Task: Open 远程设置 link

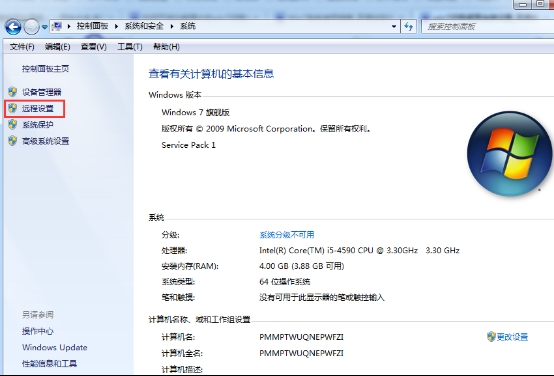Action: [x=38, y=108]
